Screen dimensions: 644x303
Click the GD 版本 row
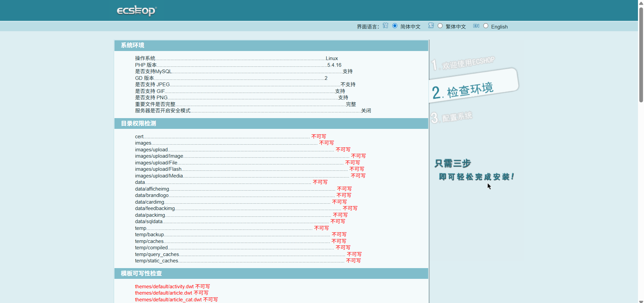click(231, 78)
